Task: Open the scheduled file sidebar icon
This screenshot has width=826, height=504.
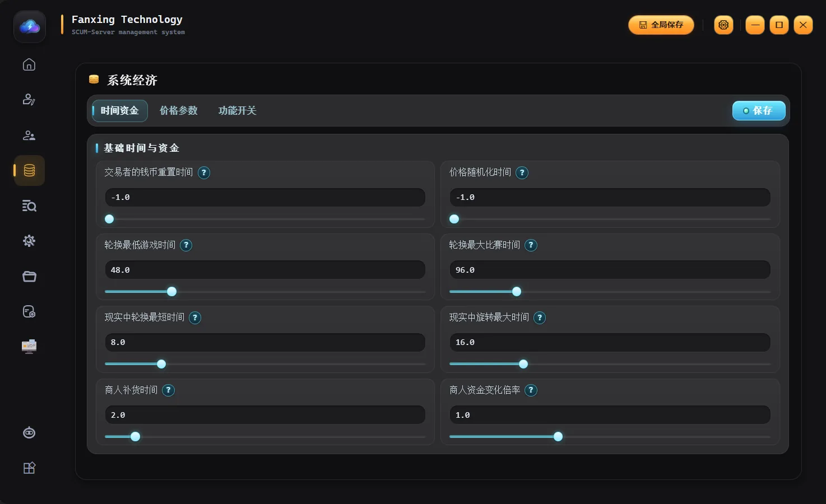Action: point(29,311)
